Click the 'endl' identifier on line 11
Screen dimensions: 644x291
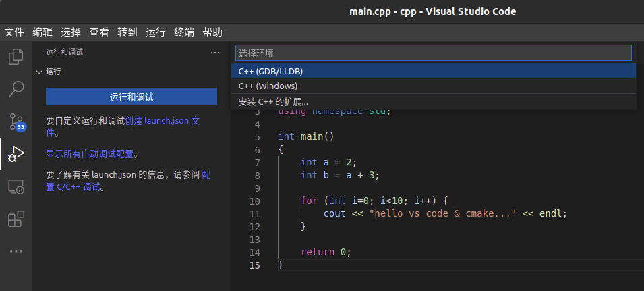(550, 214)
